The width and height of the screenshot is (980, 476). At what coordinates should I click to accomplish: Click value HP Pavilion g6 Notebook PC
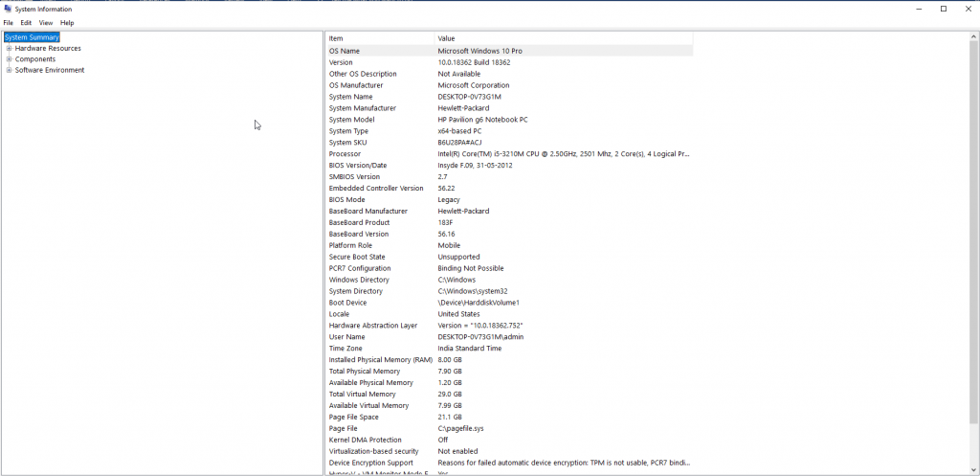pyautogui.click(x=482, y=120)
